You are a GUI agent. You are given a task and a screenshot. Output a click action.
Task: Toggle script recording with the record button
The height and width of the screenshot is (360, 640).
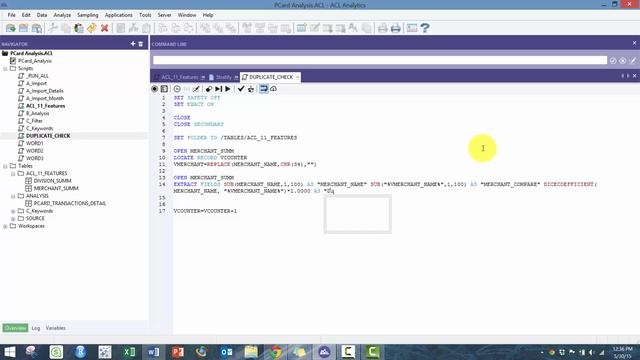(x=154, y=89)
